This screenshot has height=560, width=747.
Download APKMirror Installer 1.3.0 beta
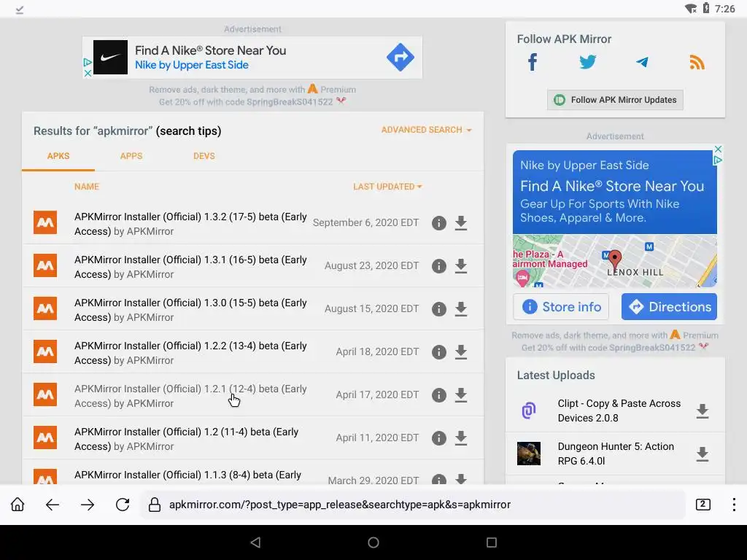pyautogui.click(x=461, y=308)
